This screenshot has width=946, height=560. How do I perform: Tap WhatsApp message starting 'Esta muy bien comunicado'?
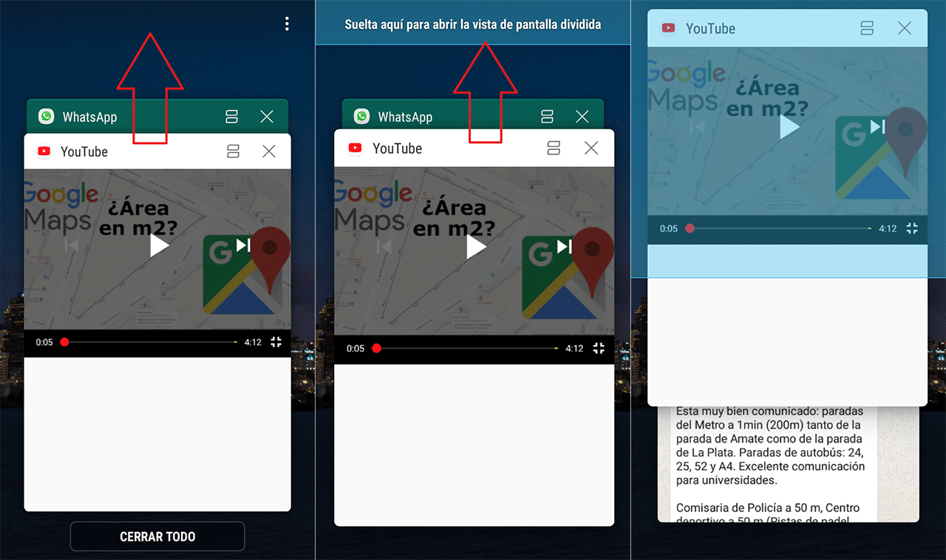770,445
